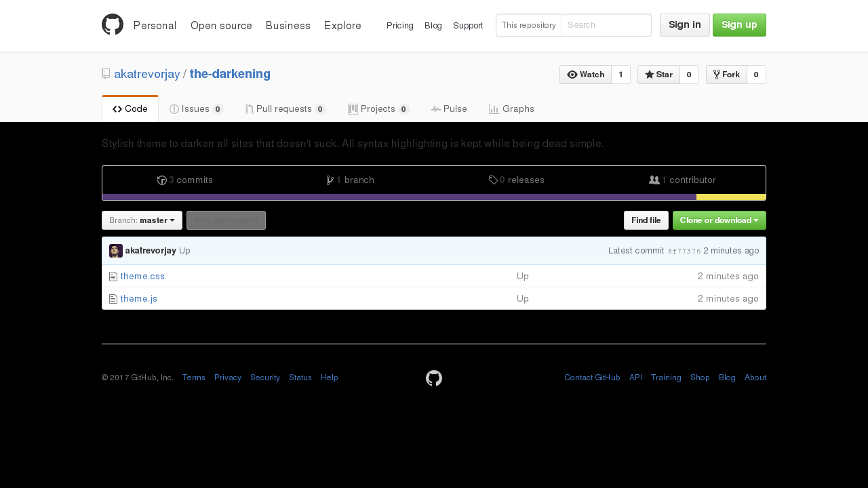This screenshot has height=488, width=868.
Task: Click the theme.css file icon
Action: point(113,277)
